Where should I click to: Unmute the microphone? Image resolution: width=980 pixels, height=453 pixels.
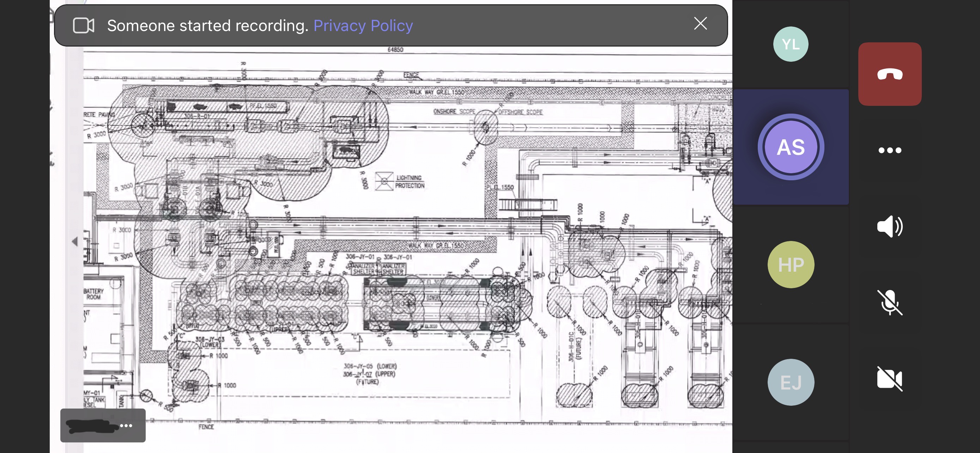click(889, 302)
